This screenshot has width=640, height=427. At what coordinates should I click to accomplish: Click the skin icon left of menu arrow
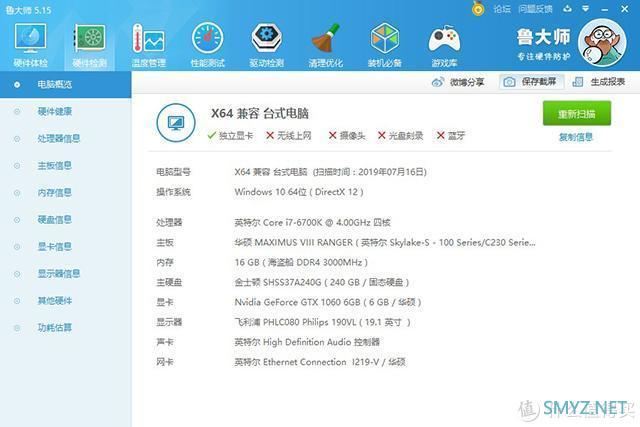tap(567, 8)
